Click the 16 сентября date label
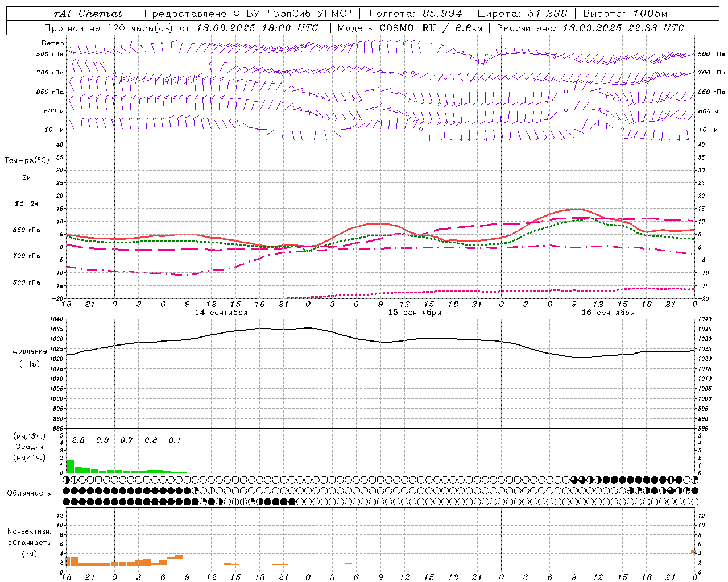The image size is (728, 582). click(x=608, y=313)
